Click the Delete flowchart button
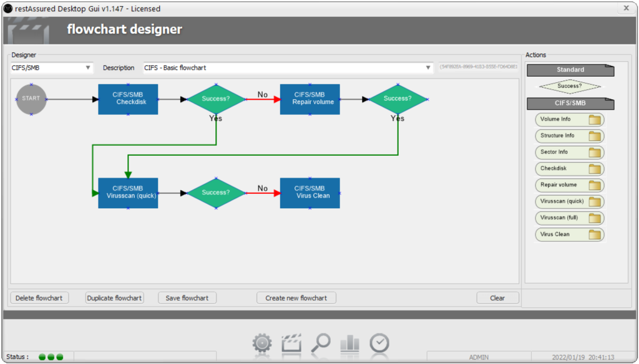Image resolution: width=639 pixels, height=364 pixels. pos(39,298)
